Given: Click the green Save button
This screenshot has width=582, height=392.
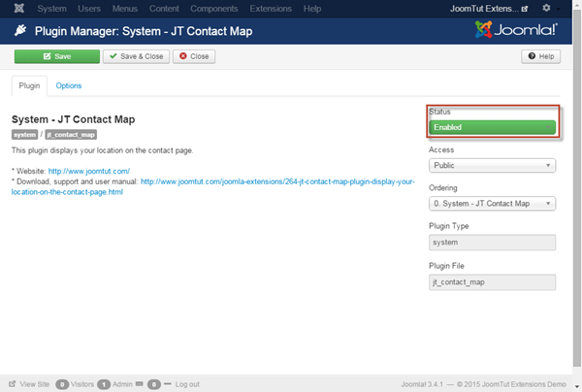Looking at the screenshot, I should click(57, 56).
